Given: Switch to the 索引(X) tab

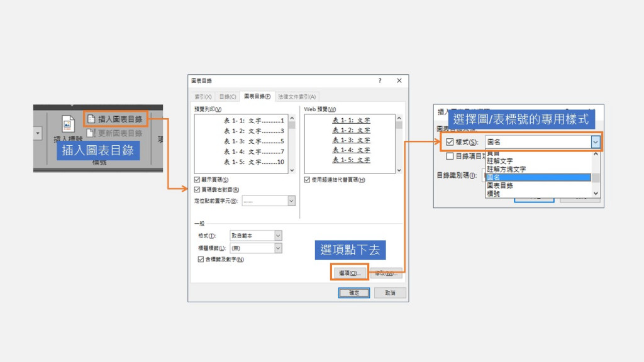Looking at the screenshot, I should [203, 97].
